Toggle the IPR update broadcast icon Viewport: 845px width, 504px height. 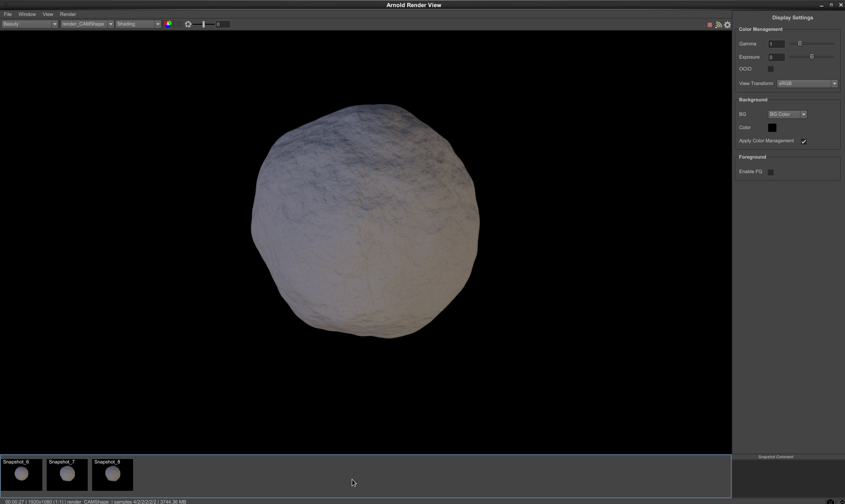718,25
